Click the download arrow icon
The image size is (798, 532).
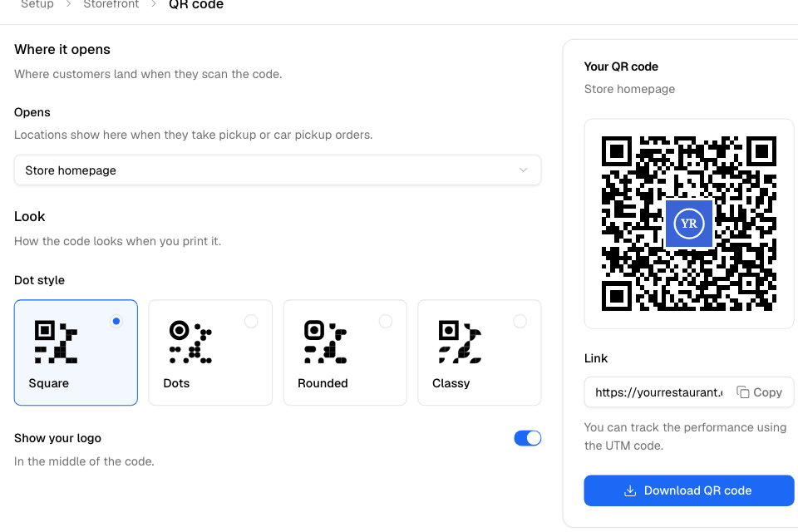[x=630, y=490]
